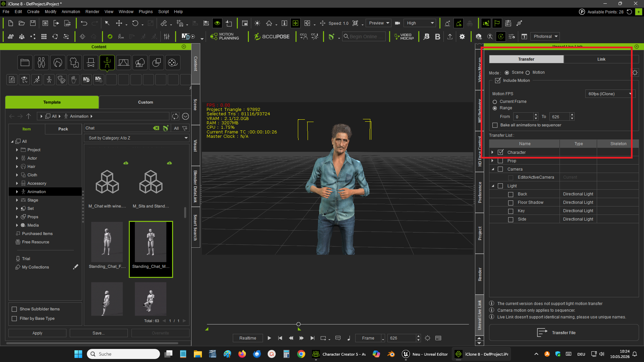Open Transfer settings gear icon
Screen dimensions: 644x362
[x=635, y=73]
